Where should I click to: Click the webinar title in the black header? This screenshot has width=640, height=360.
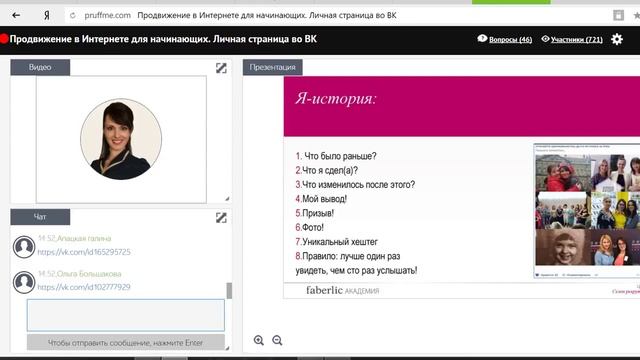163,39
